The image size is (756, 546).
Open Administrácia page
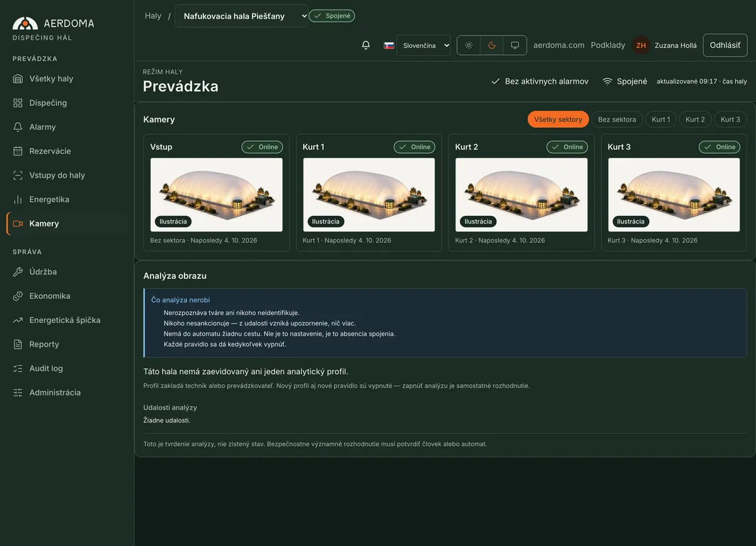[x=67, y=392]
